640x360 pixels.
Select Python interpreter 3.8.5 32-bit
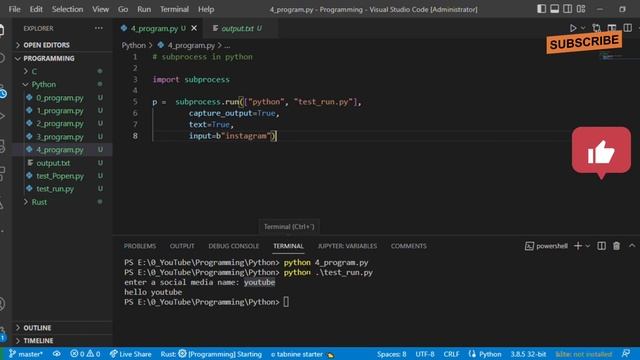pyautogui.click(x=528, y=354)
